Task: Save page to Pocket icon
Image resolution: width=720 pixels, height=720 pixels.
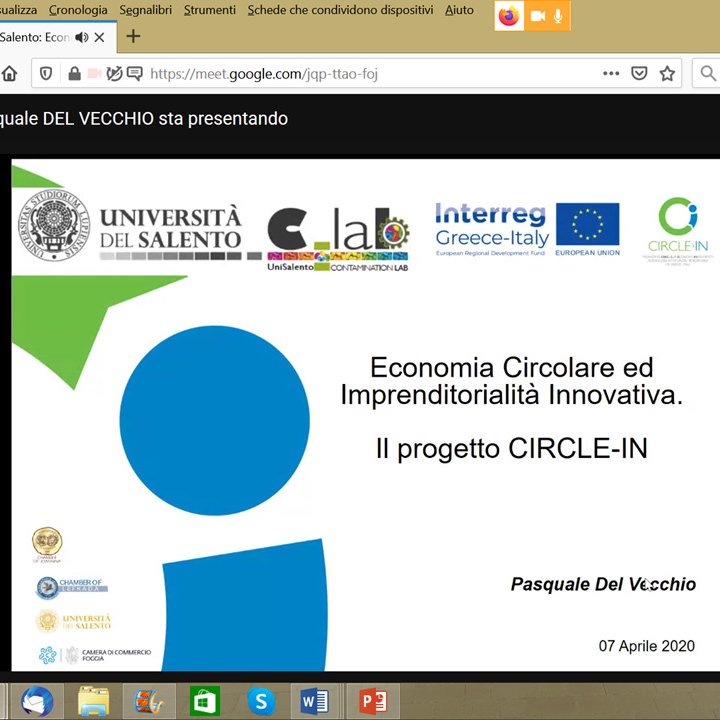Action: pos(639,73)
